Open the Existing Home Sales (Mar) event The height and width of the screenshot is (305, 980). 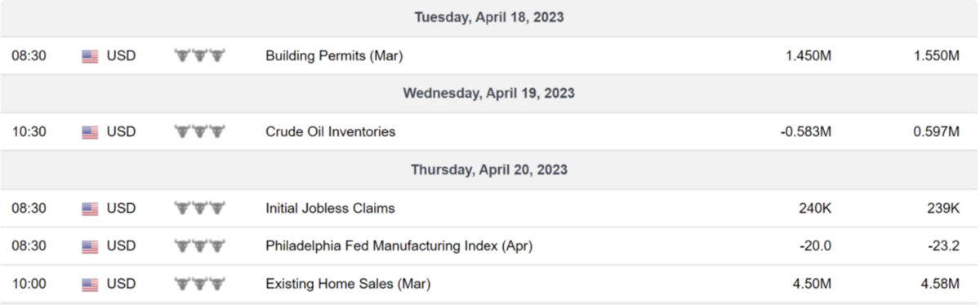tap(348, 285)
